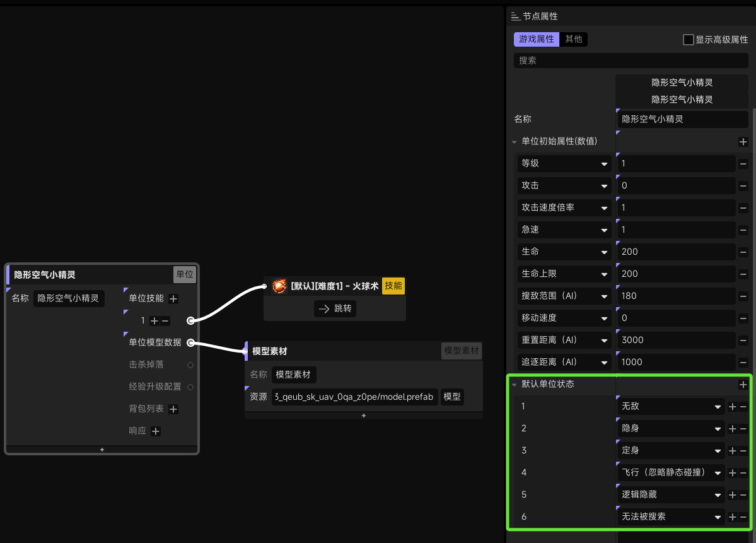Enable the 显示高级属性 checkbox

(688, 40)
